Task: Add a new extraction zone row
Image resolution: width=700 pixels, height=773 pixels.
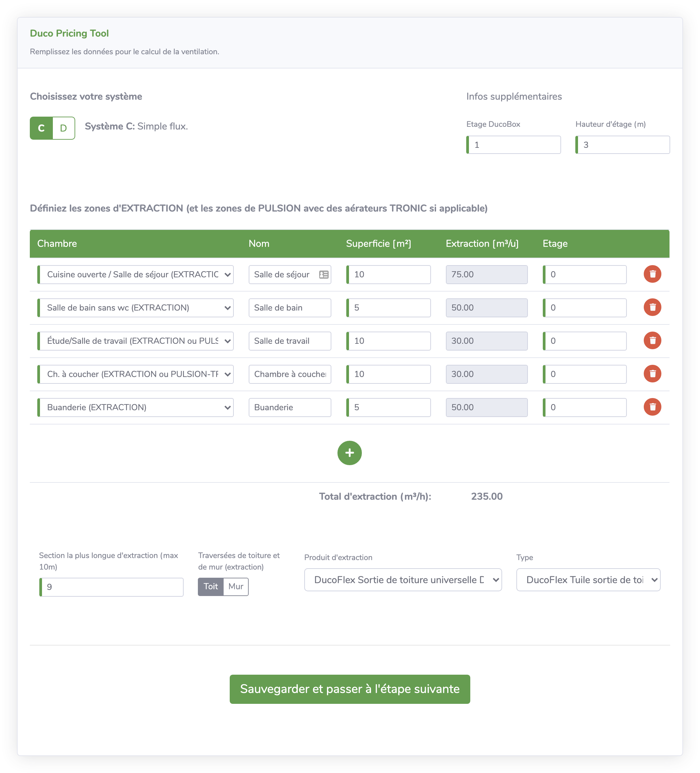Action: [x=349, y=453]
